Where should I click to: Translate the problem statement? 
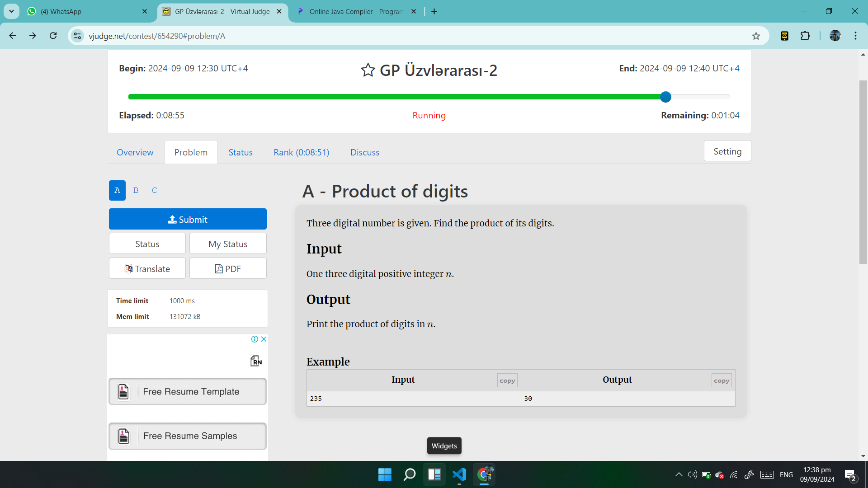point(147,269)
